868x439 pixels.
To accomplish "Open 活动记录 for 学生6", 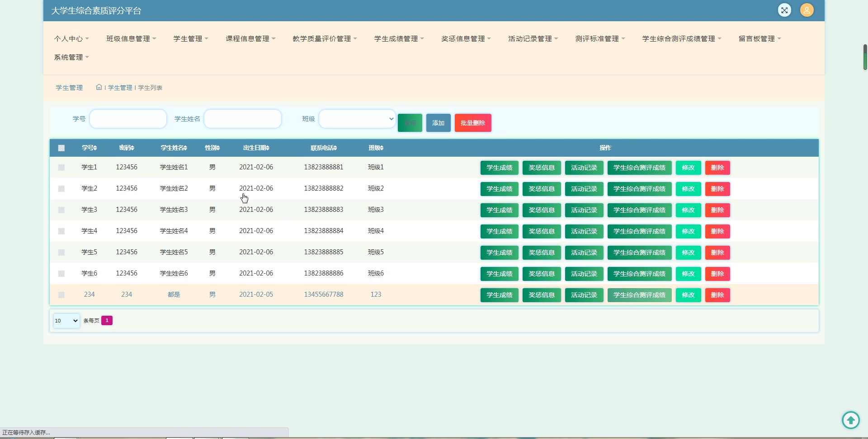I will pyautogui.click(x=584, y=274).
